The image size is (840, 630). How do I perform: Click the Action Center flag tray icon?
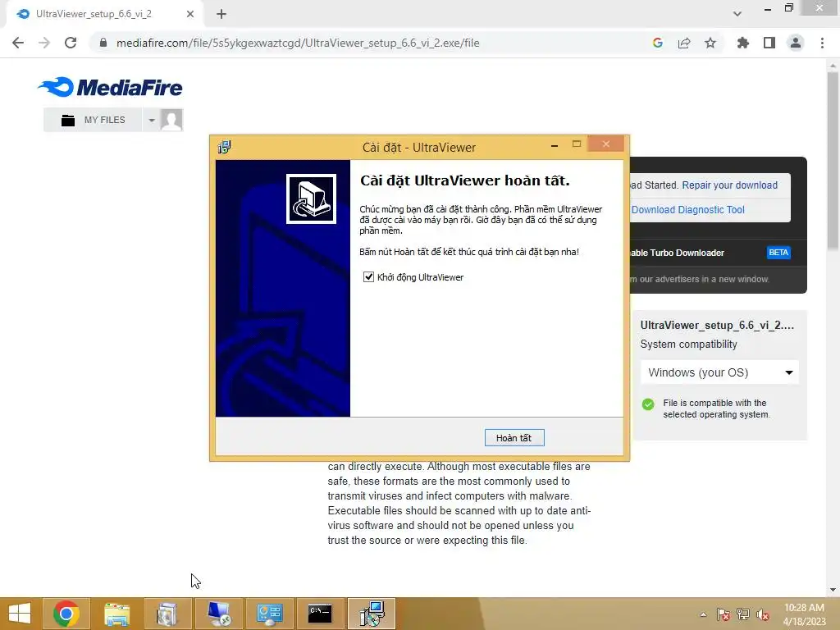(x=724, y=614)
